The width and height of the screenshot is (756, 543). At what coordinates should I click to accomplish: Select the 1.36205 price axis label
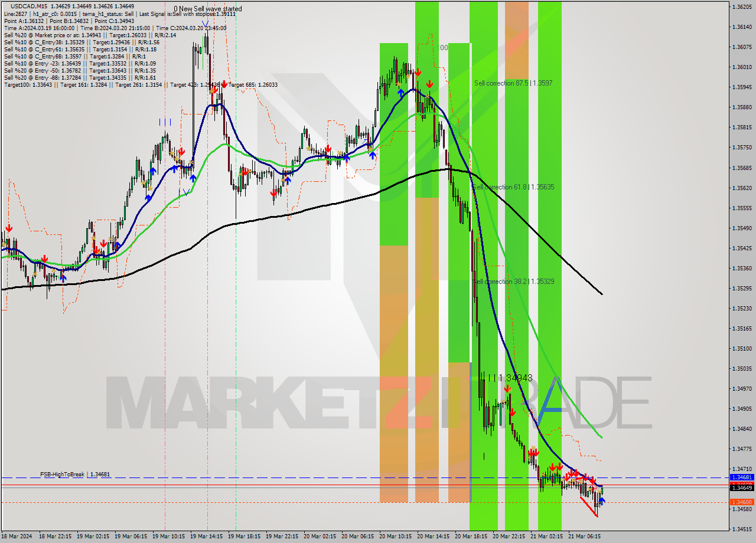tap(741, 6)
